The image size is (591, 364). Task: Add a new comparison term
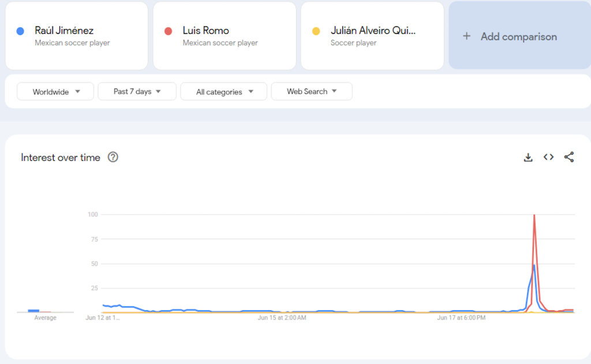pos(520,36)
